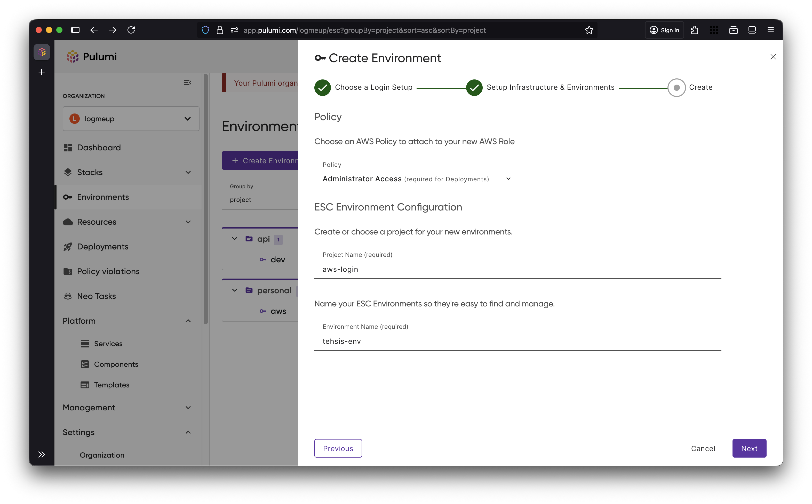
Task: Bookmark this page with star icon
Action: tap(589, 30)
